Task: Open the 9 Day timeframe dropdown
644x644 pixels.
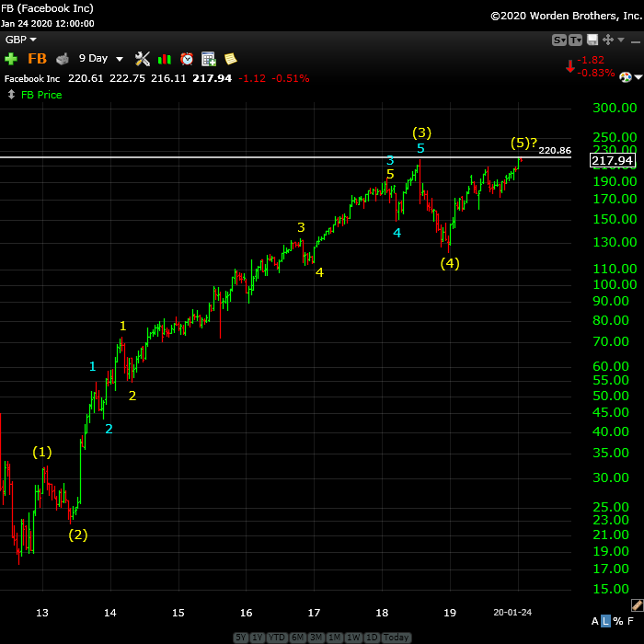Action: point(101,58)
